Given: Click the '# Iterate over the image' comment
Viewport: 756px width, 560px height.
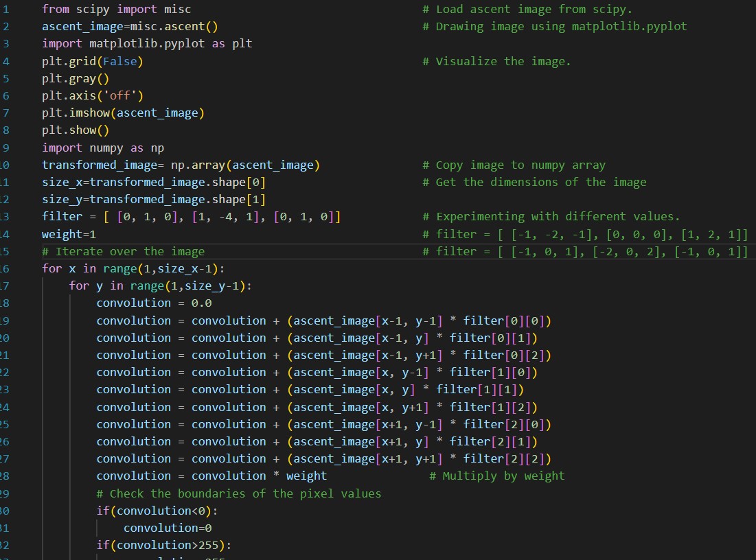Looking at the screenshot, I should [123, 252].
